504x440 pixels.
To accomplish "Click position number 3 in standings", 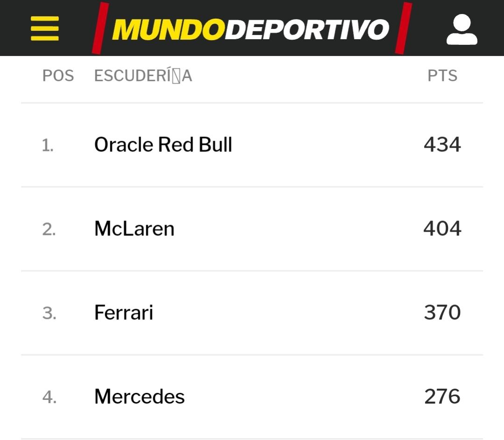I will 49,313.
